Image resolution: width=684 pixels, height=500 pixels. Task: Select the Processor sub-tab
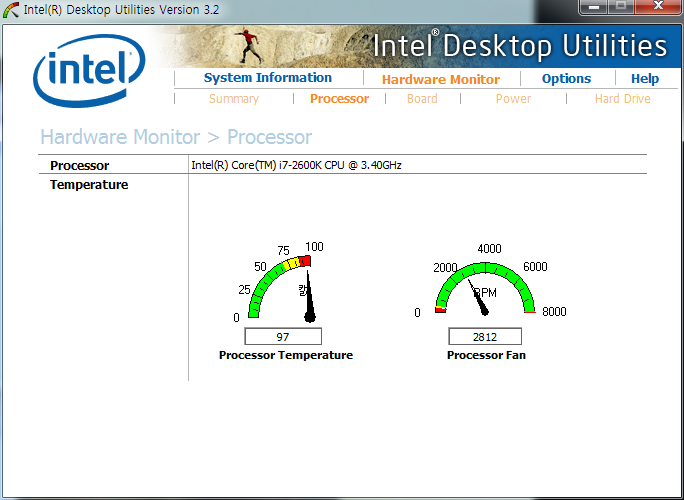coord(339,99)
